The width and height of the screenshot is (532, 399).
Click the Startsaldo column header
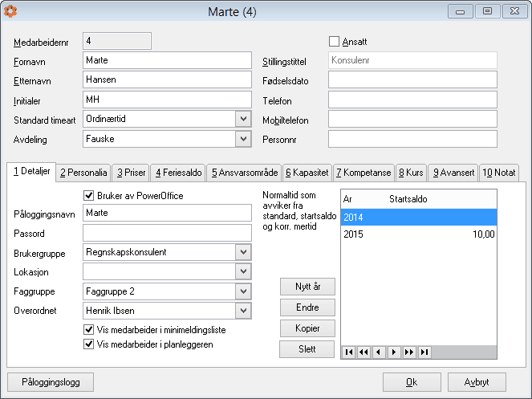click(x=408, y=199)
